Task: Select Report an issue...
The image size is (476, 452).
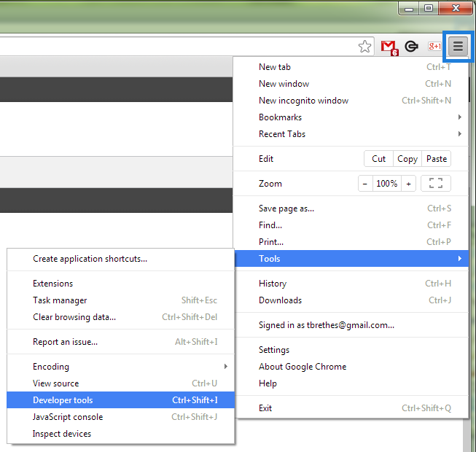Action: click(x=120, y=342)
